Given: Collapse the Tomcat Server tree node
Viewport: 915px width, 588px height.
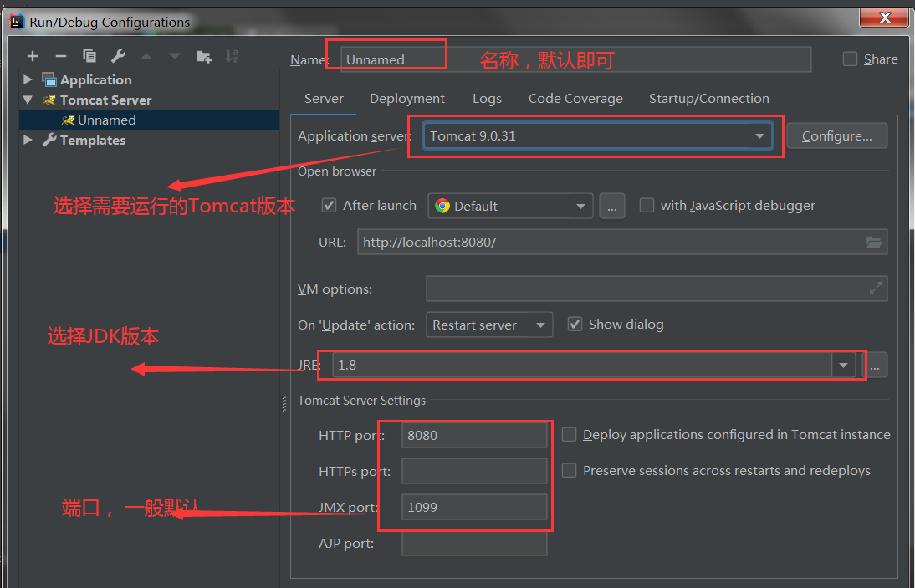Looking at the screenshot, I should point(28,100).
